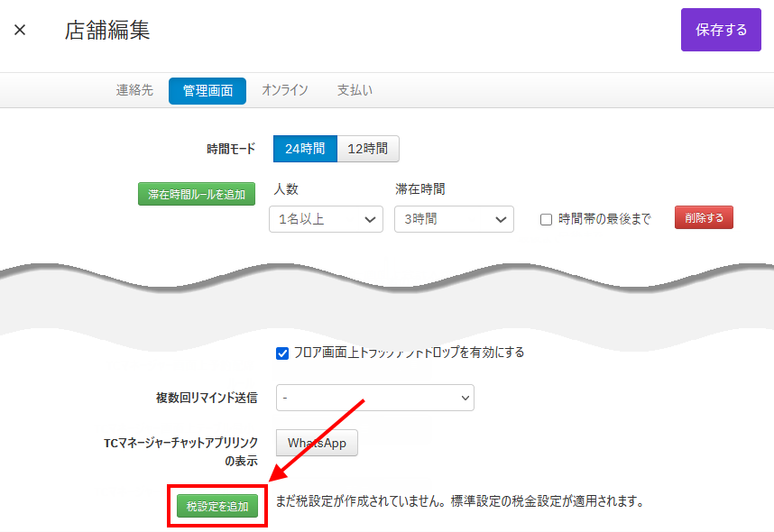Click the WhatsApp button
The image size is (774, 532).
pyautogui.click(x=317, y=443)
